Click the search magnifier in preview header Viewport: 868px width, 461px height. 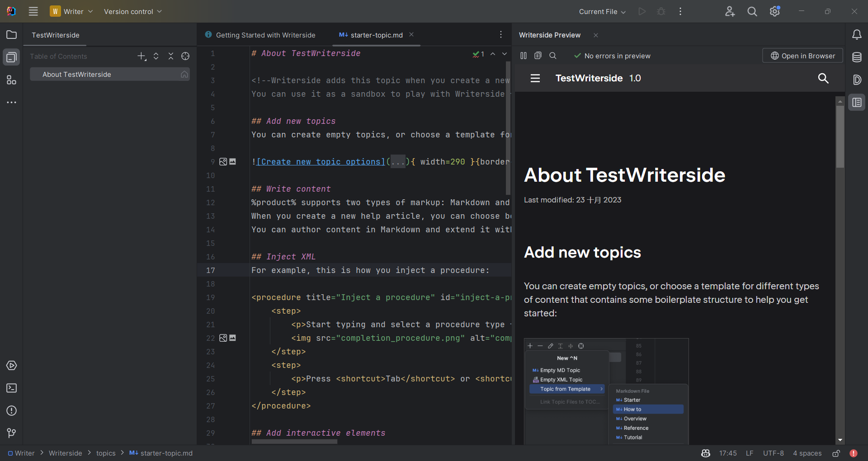point(823,78)
